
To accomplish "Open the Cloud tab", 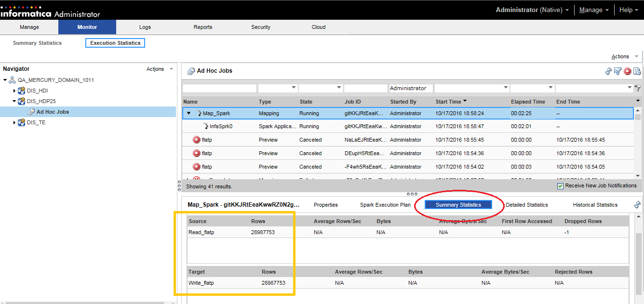I will pos(319,27).
